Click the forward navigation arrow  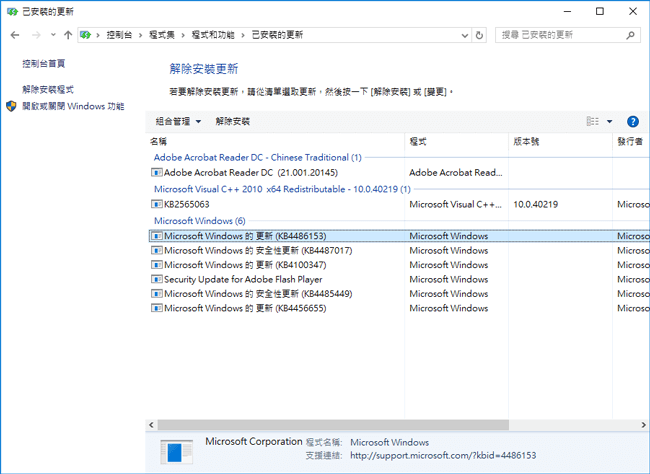tap(36, 35)
